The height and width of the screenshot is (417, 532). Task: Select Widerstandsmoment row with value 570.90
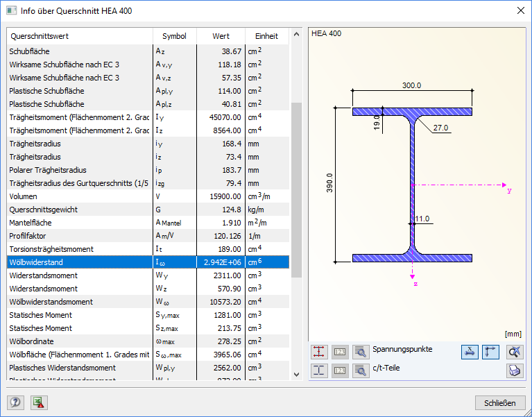click(x=148, y=289)
